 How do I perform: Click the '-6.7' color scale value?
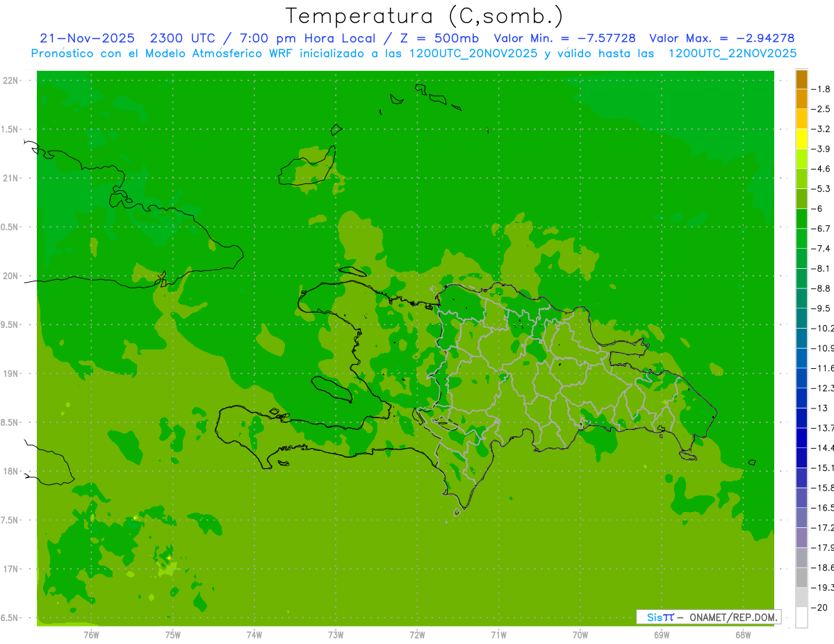coord(821,229)
